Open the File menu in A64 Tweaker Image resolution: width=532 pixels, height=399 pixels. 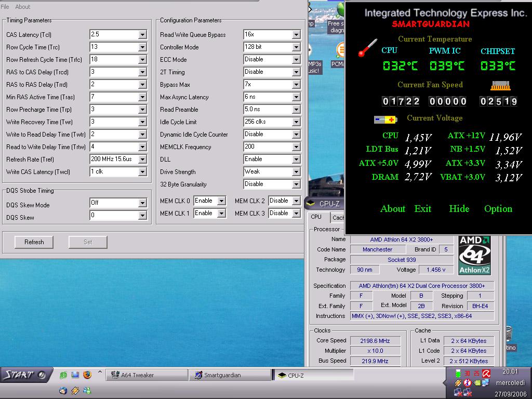[5, 7]
